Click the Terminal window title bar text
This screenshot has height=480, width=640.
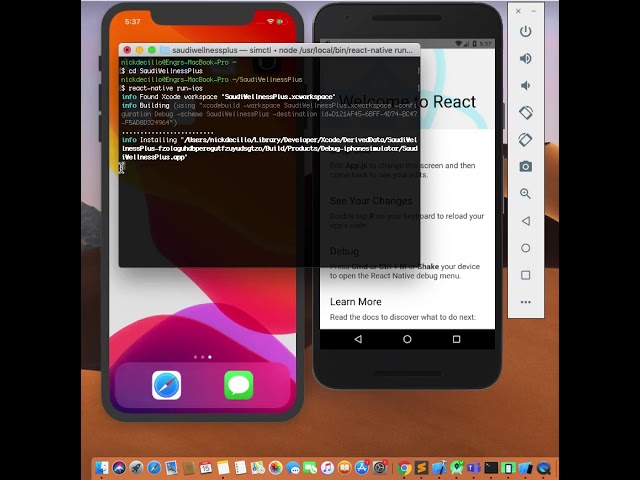coord(292,50)
